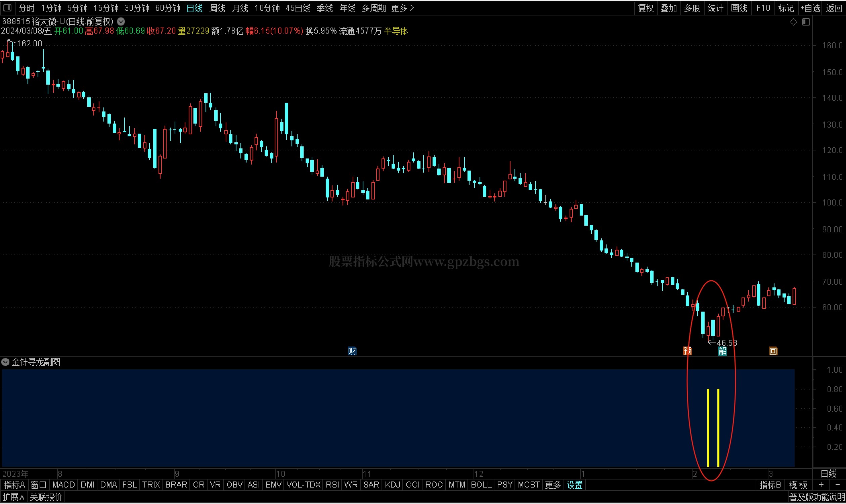Viewport: 846px width, 504px height.
Task: Toggle the side panel icon at chart top-right
Action: click(806, 22)
